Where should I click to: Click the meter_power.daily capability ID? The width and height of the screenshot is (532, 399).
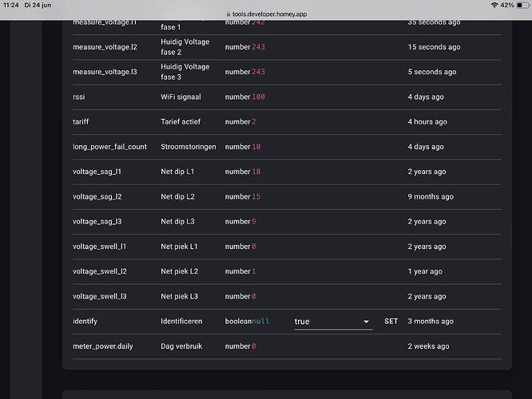tap(103, 346)
